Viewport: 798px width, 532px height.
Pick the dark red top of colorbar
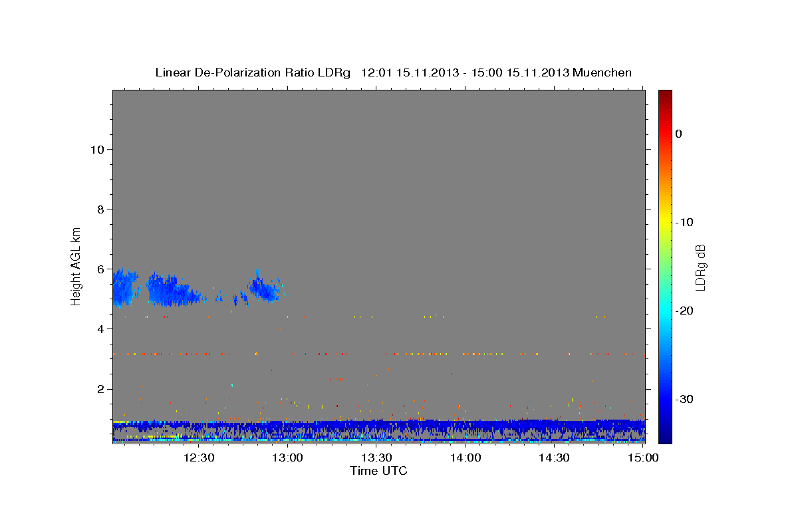click(665, 96)
